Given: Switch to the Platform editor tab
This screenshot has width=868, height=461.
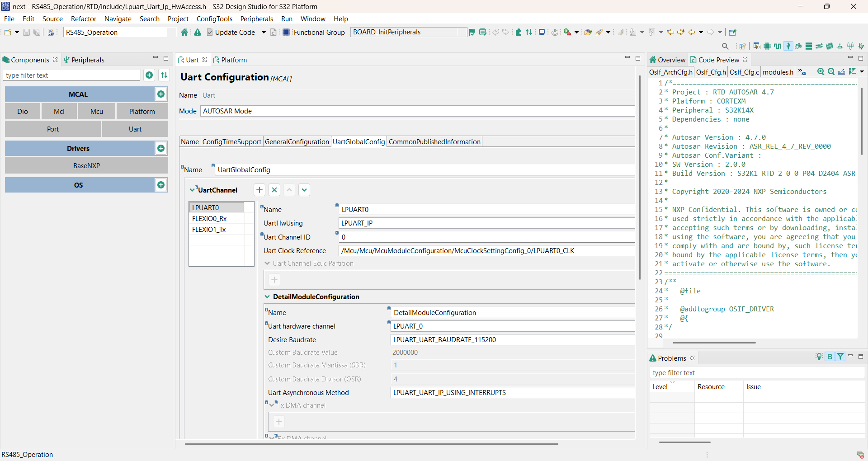Looking at the screenshot, I should (x=230, y=60).
